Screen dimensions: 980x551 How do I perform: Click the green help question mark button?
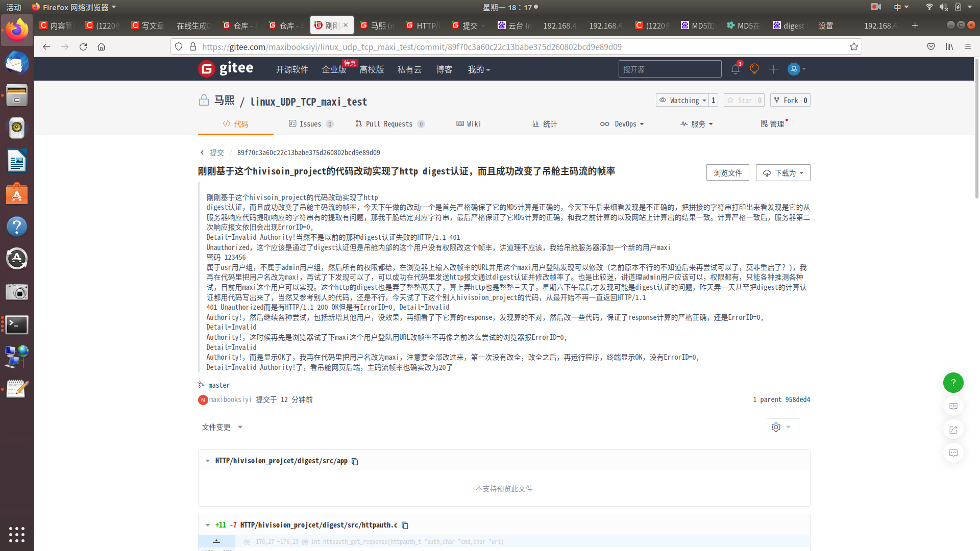pos(953,383)
